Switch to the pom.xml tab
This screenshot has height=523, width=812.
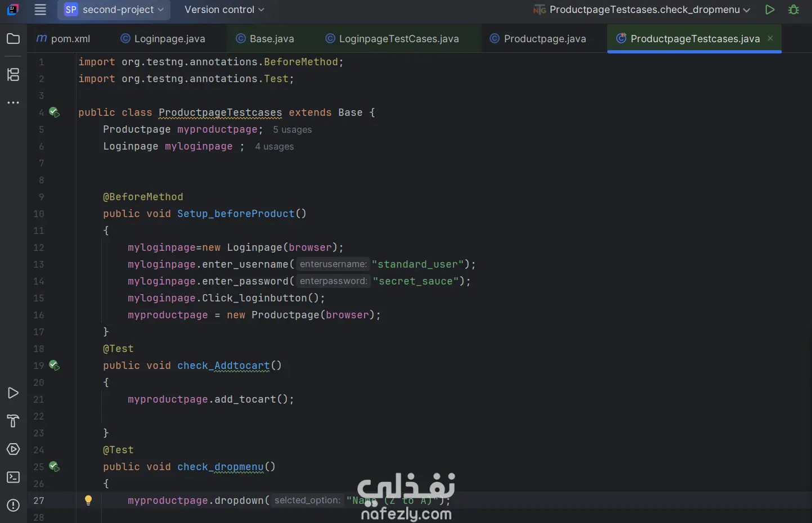point(63,39)
